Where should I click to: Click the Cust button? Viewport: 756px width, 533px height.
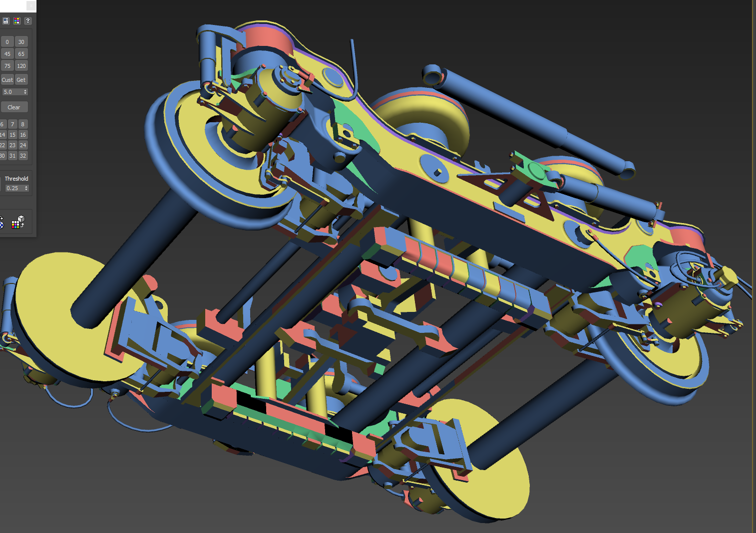click(7, 80)
